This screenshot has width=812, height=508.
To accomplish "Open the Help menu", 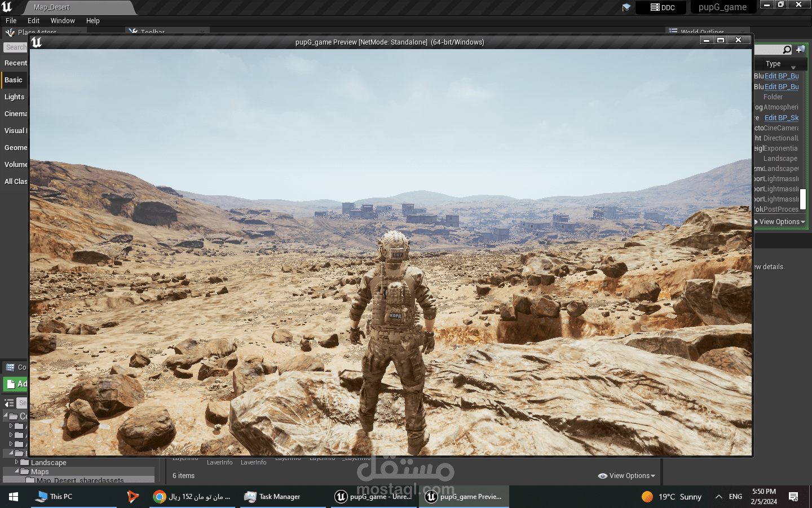I will click(93, 20).
